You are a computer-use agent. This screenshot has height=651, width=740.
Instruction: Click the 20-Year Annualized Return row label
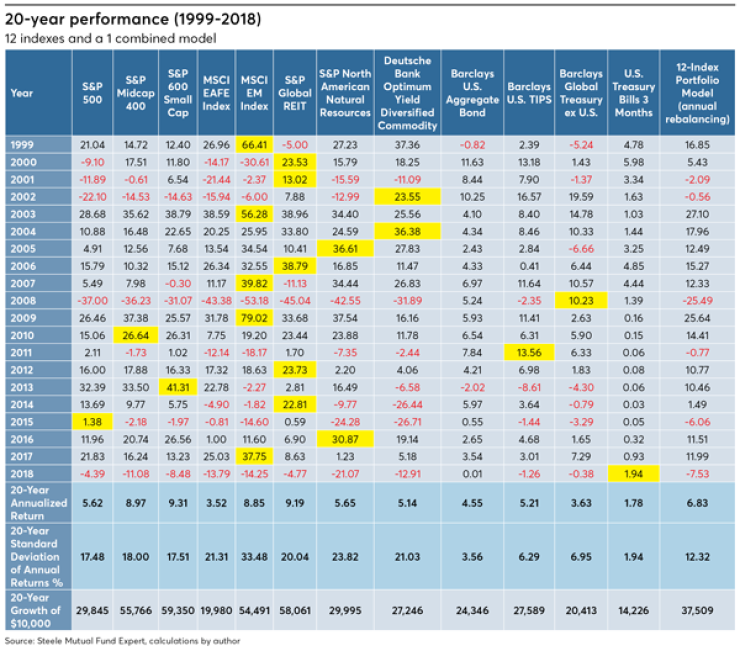pyautogui.click(x=36, y=505)
